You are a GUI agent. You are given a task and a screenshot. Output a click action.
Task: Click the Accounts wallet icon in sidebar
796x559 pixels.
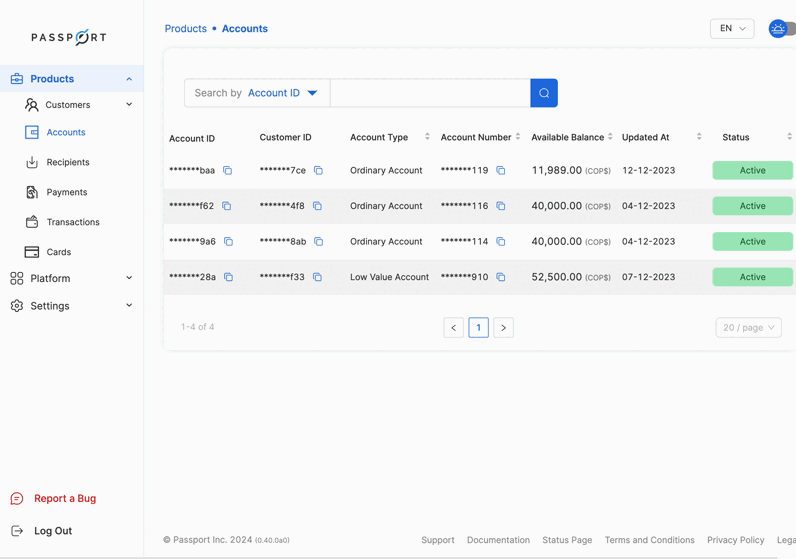click(x=31, y=132)
